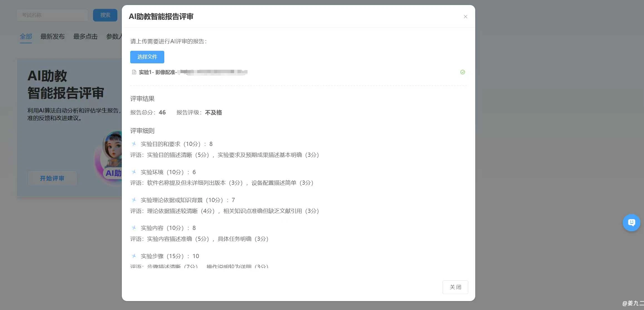The image size is (644, 310).
Task: Click the 开始评审 button on the banner
Action: click(x=52, y=178)
